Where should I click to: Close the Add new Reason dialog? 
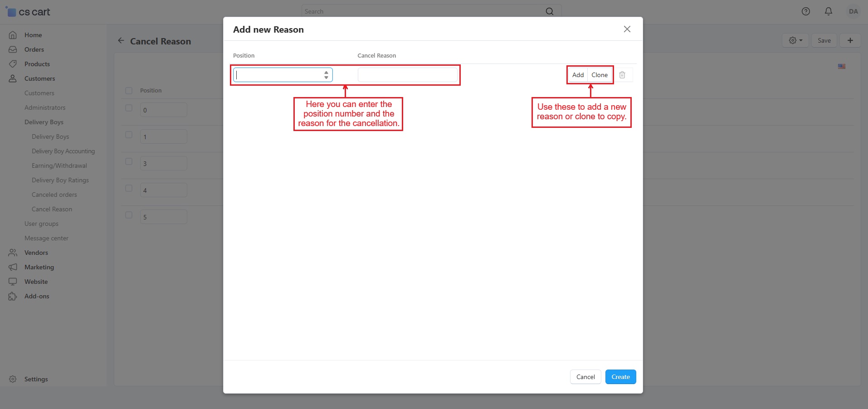[x=627, y=29]
